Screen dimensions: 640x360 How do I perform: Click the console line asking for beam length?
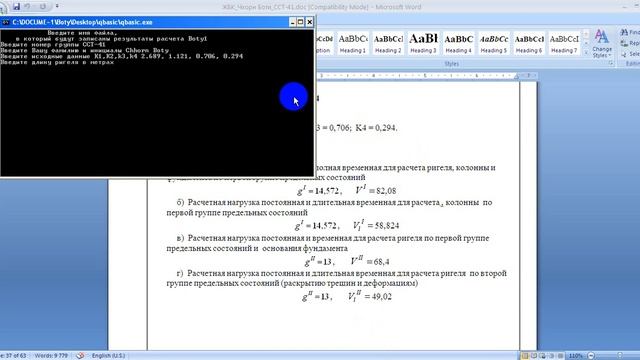[57, 62]
